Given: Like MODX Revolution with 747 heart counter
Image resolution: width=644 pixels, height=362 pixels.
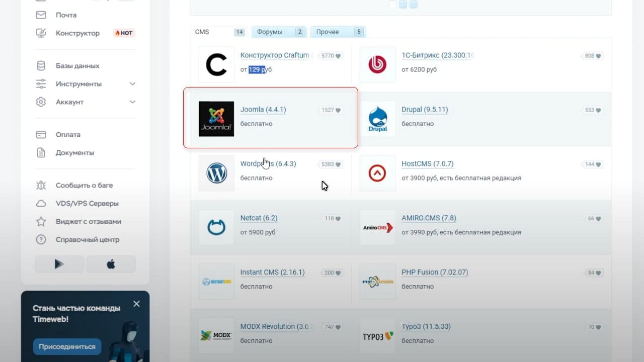Looking at the screenshot, I should point(333,327).
